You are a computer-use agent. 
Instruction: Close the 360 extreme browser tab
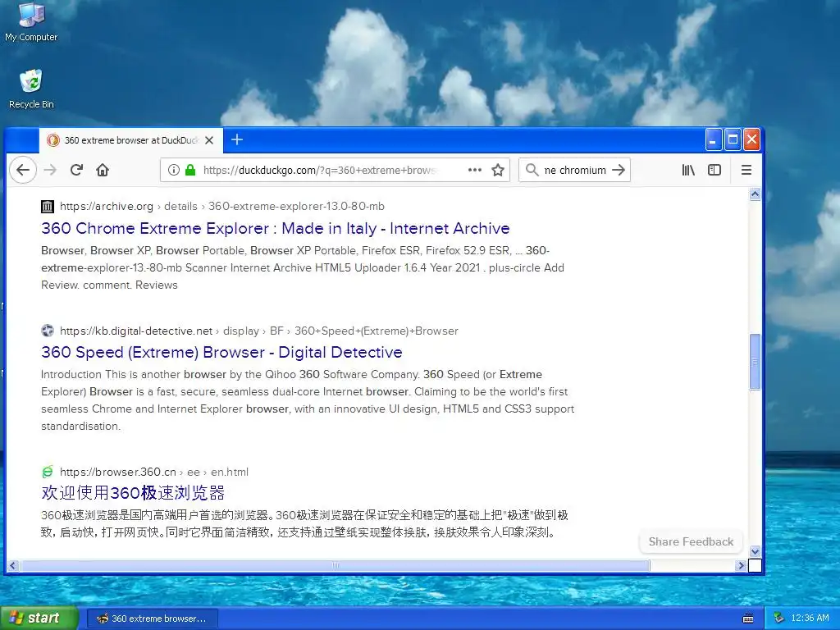[209, 140]
